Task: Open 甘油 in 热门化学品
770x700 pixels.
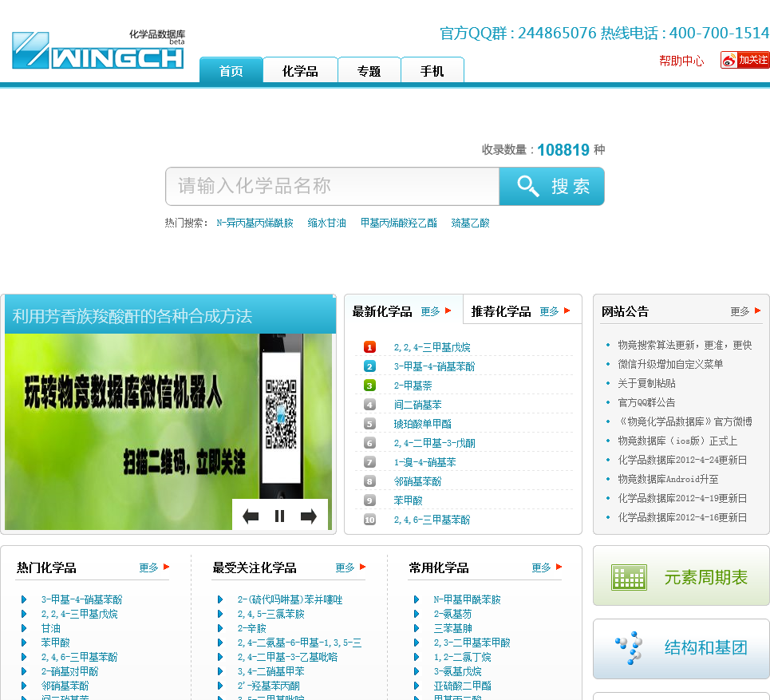Action: (x=50, y=628)
